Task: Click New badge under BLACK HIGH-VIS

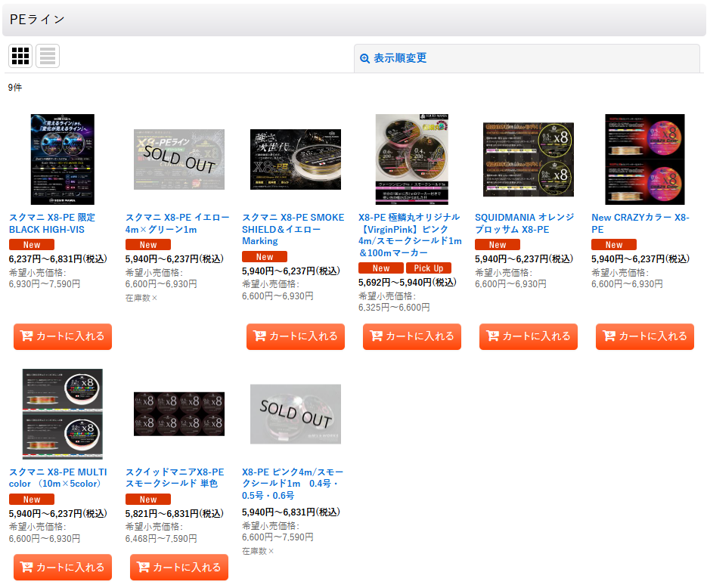Action: click(32, 245)
